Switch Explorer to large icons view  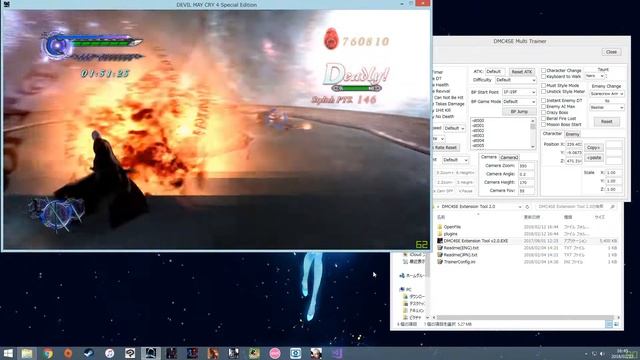(616, 324)
